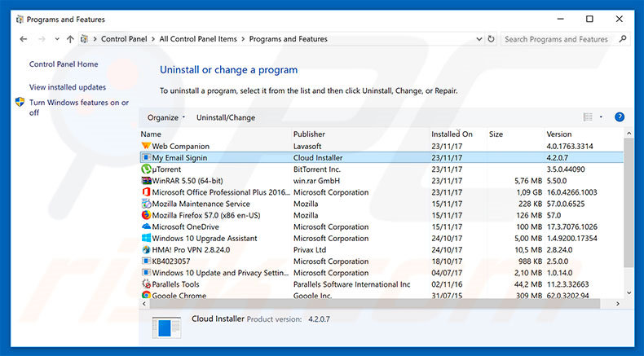644x356 pixels.
Task: Select WinRAR 5.50 (64-bit) entry
Action: tap(187, 181)
